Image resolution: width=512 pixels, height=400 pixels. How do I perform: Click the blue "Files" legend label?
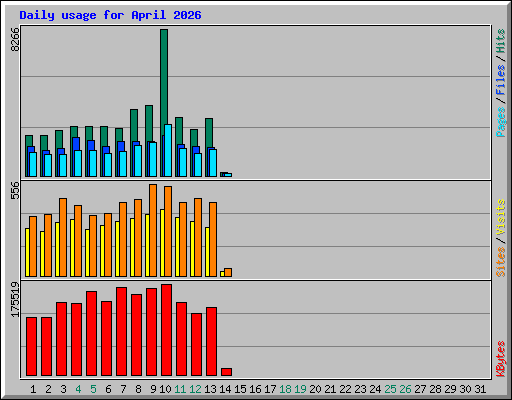[x=501, y=79]
